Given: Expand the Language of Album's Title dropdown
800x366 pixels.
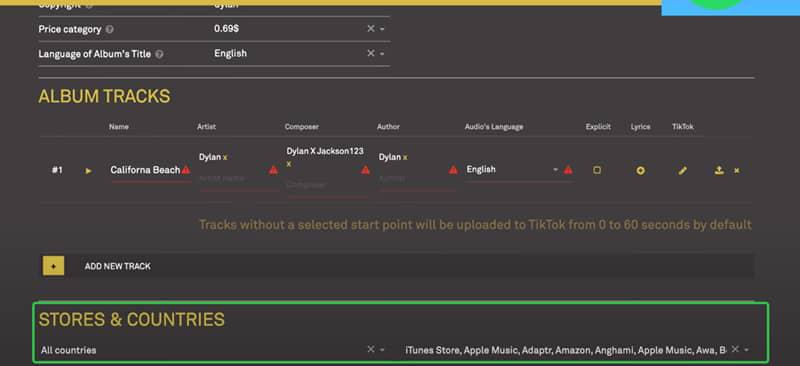Looking at the screenshot, I should (x=382, y=54).
